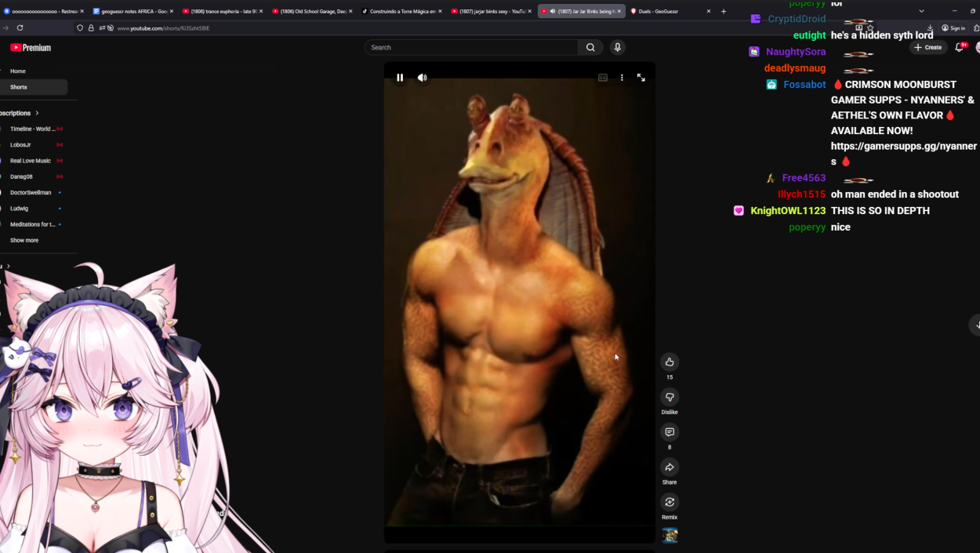Click the YouTube Premium logo

pyautogui.click(x=31, y=48)
